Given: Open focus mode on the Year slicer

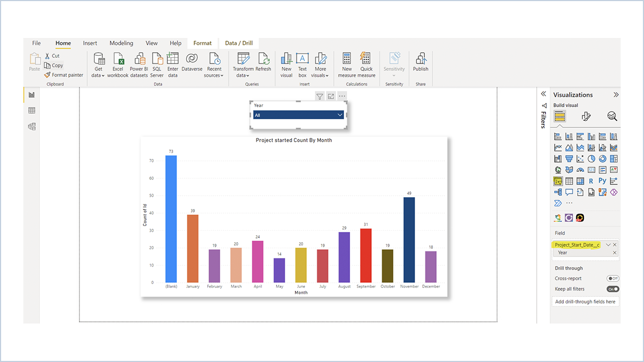Looking at the screenshot, I should 331,96.
